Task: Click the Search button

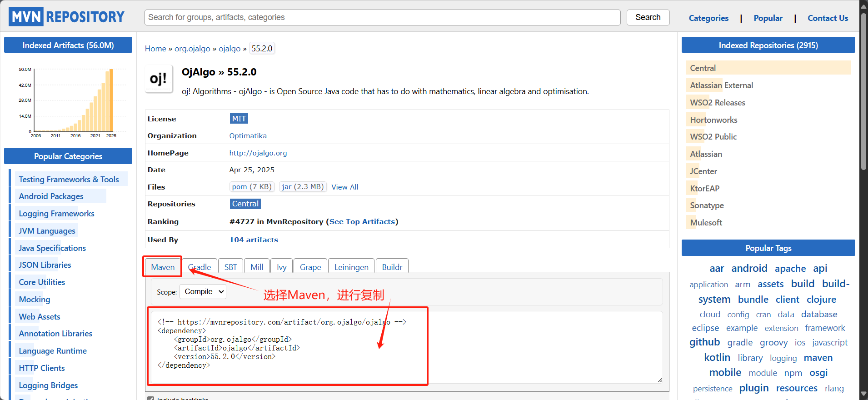Action: point(648,17)
